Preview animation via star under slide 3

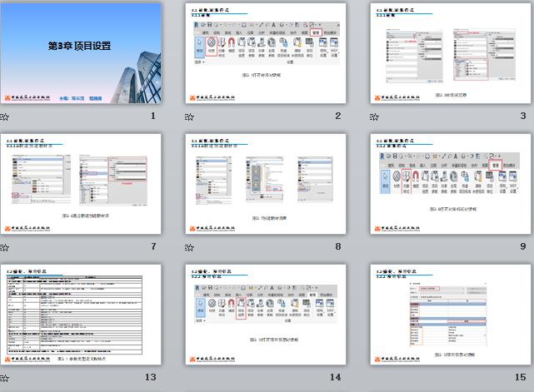tap(376, 117)
